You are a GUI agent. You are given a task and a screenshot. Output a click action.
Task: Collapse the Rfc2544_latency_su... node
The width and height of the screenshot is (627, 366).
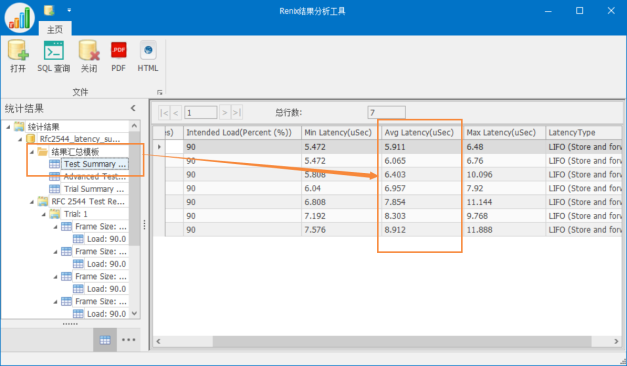click(20, 139)
